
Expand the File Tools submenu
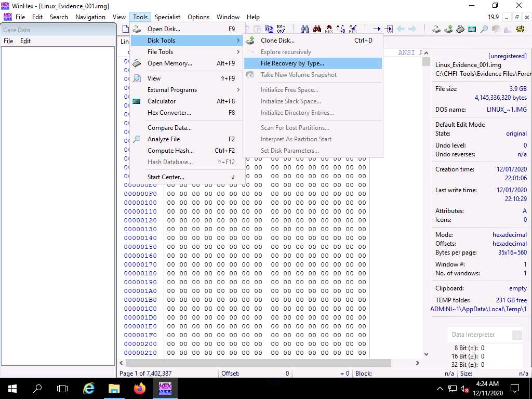[x=187, y=52]
